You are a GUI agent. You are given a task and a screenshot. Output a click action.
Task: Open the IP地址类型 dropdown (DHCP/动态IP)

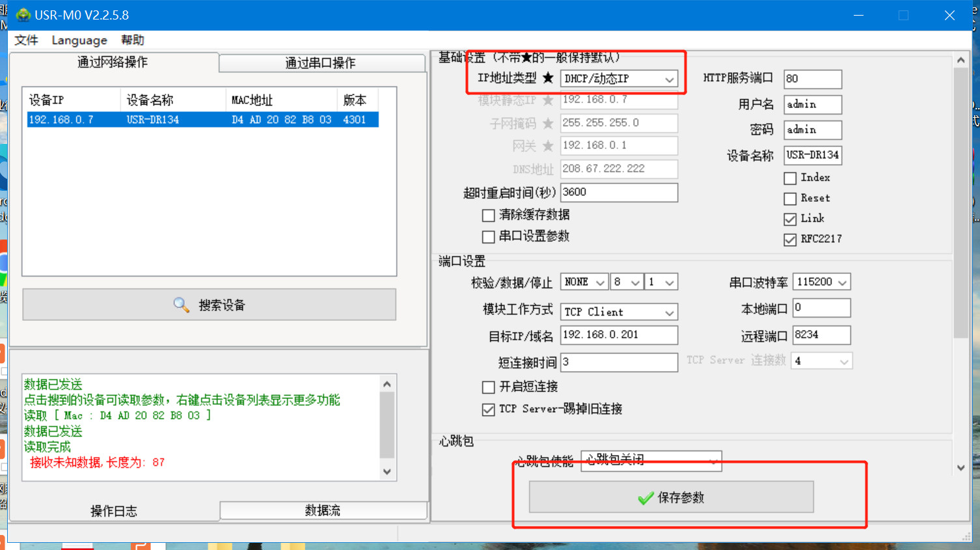pos(619,79)
